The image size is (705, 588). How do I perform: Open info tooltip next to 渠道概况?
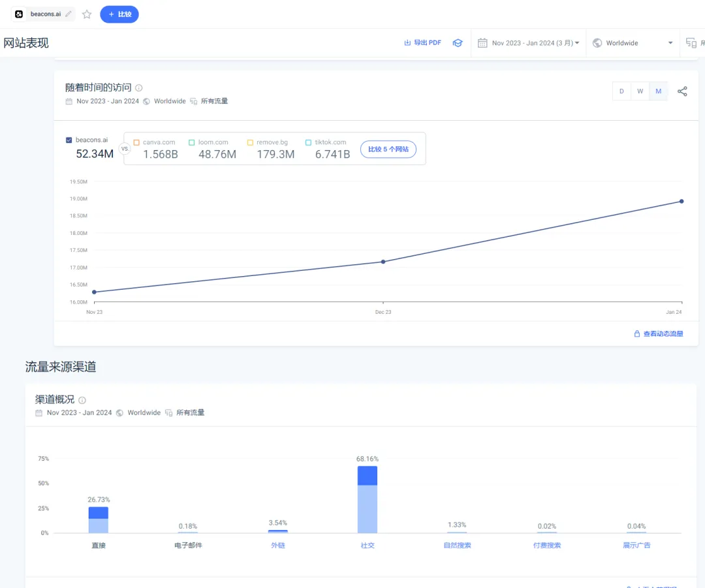pos(82,400)
